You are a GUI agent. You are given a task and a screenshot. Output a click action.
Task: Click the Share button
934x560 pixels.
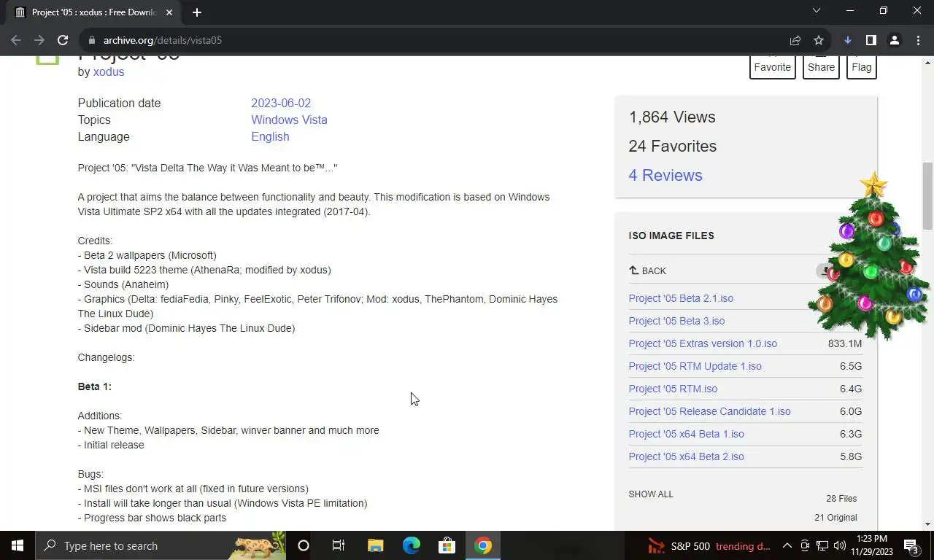pos(821,67)
